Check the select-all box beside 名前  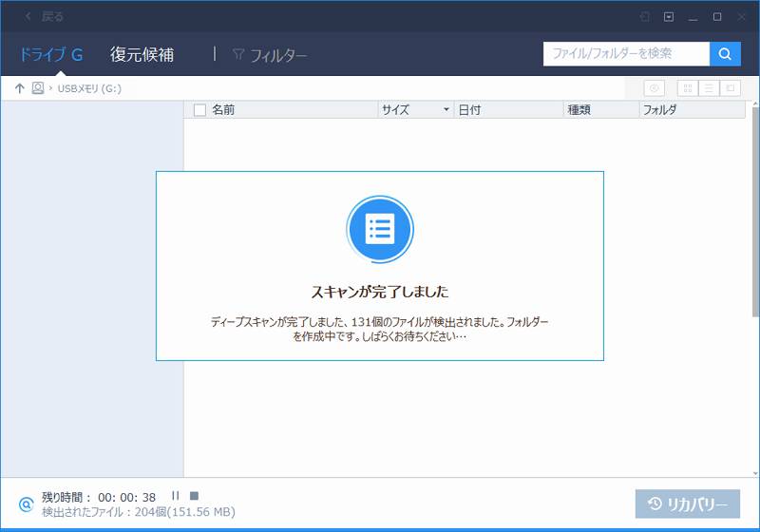[199, 110]
